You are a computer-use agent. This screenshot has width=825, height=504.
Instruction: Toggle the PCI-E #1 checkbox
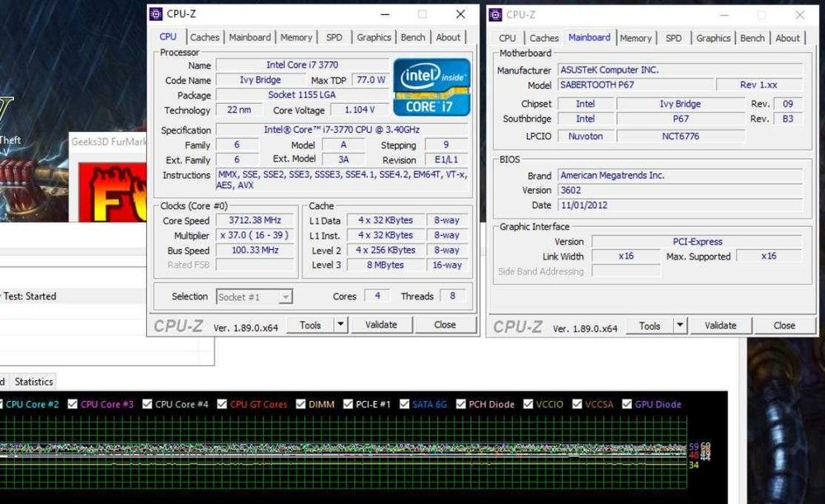coord(348,404)
